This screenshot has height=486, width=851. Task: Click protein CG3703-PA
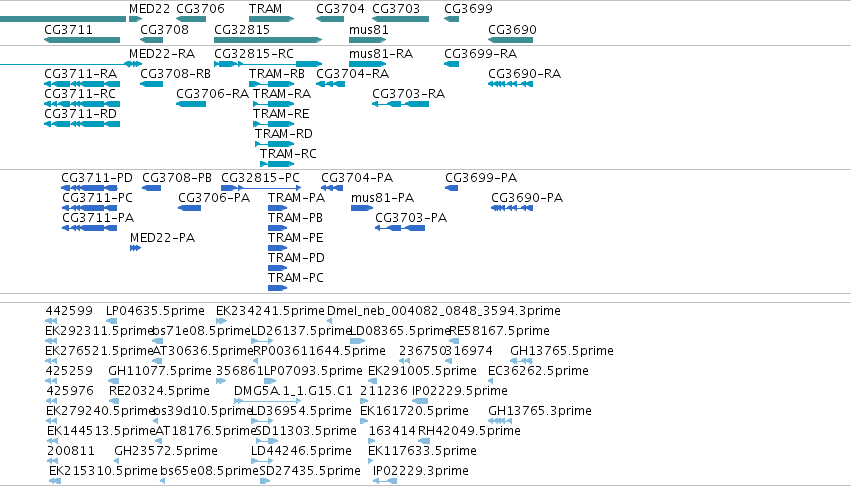coord(411,218)
